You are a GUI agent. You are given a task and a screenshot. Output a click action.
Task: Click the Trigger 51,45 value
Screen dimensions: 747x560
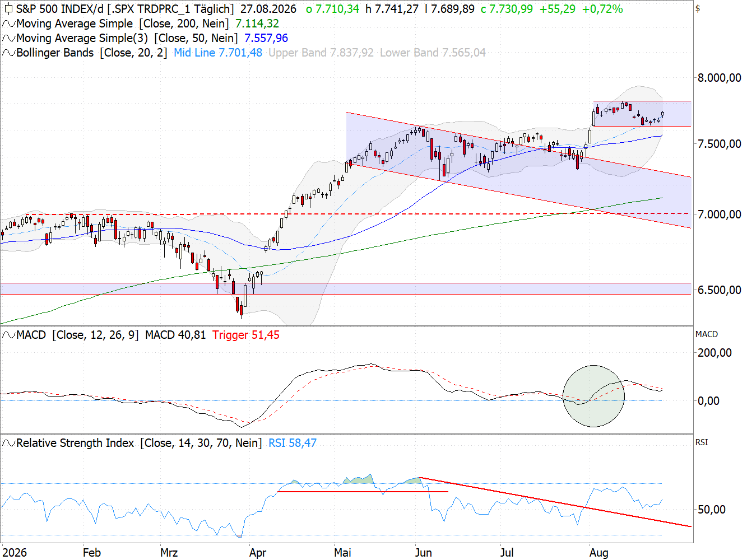pyautogui.click(x=246, y=335)
